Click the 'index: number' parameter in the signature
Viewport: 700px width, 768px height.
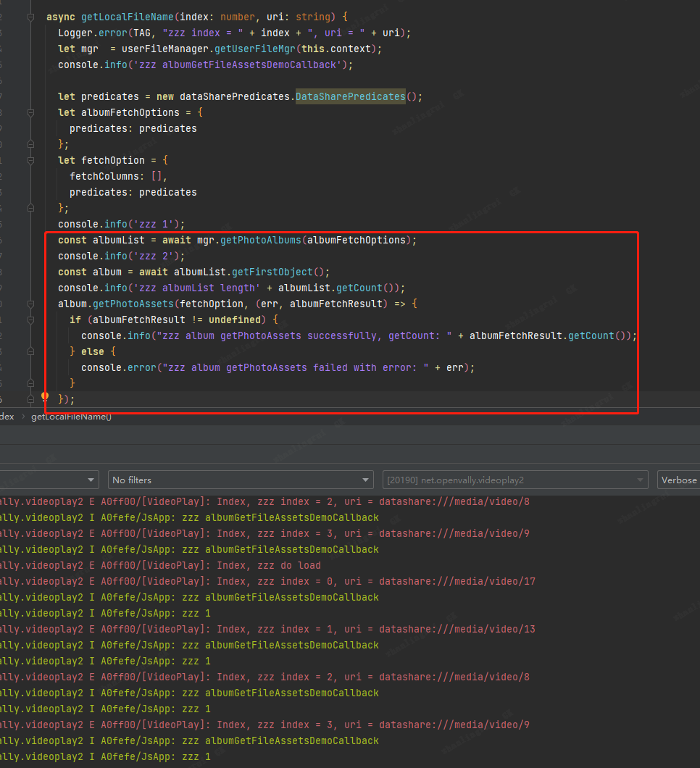pos(217,17)
